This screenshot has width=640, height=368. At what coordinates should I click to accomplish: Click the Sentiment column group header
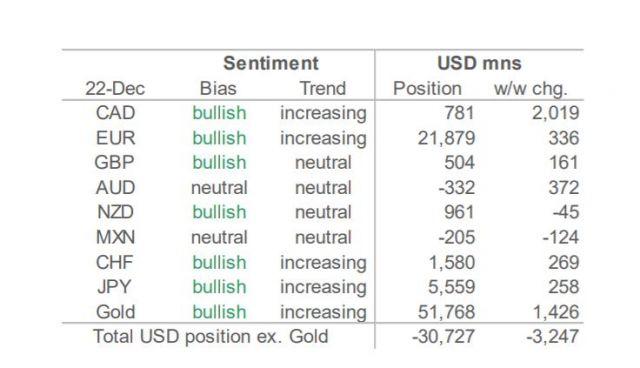271,63
